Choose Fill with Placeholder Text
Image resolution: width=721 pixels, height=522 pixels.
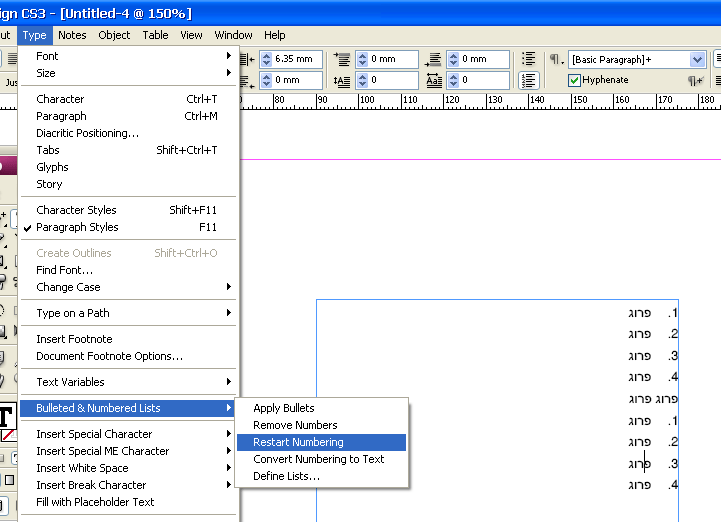126,502
